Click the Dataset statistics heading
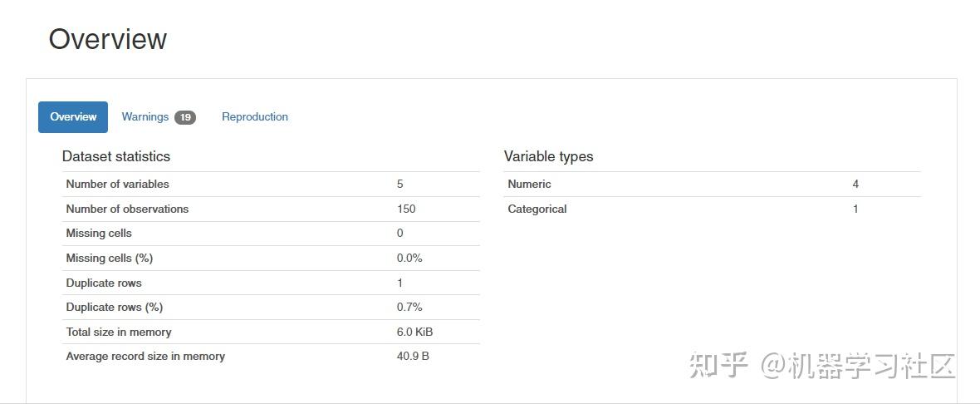Screen dimensions: 980x404 click(116, 156)
